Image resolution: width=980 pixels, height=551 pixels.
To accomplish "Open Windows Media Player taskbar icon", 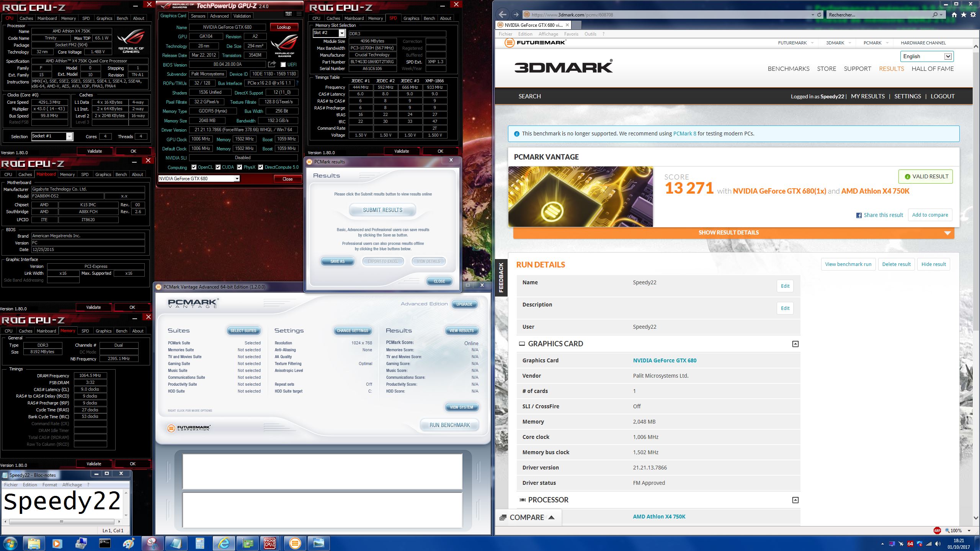I will coord(57,543).
